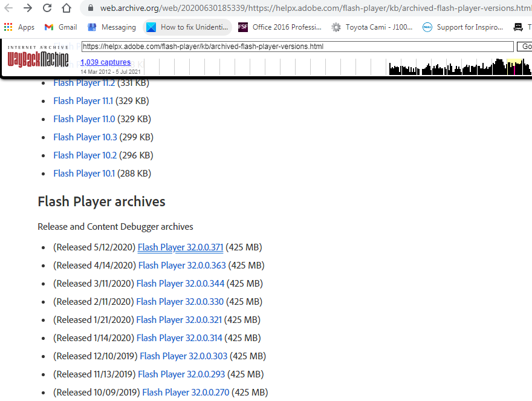Image resolution: width=532 pixels, height=401 pixels.
Task: Download Flash Player 32.0.0.344 archive
Action: [181, 284]
